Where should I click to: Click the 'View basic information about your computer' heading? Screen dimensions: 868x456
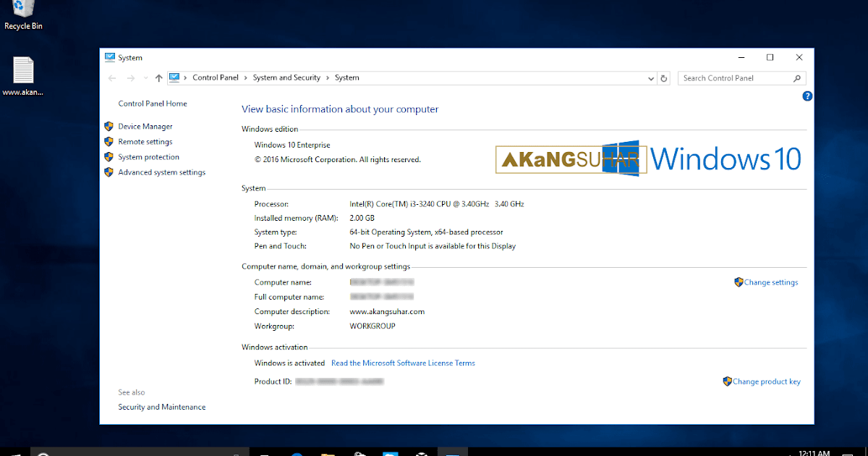pos(340,109)
